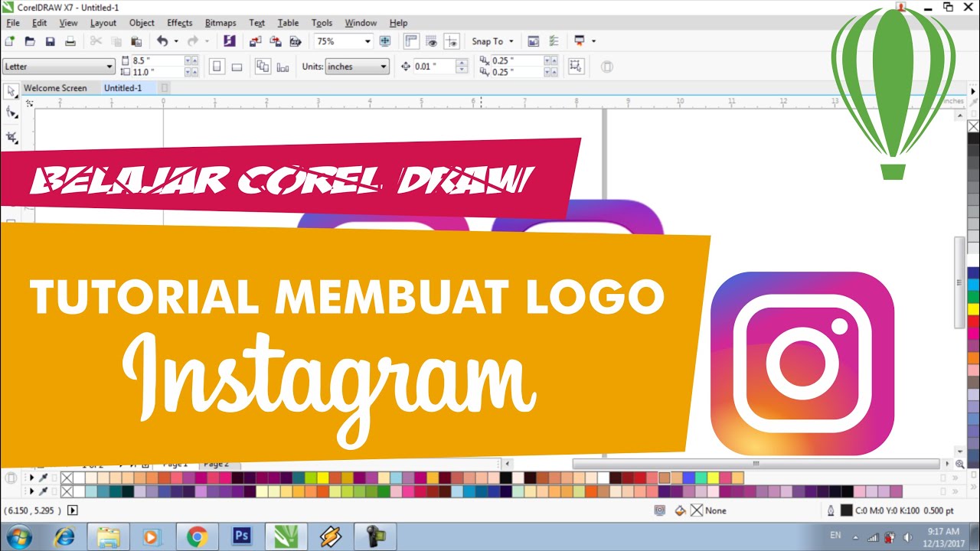
Task: Open Search Content purple icon
Action: (x=229, y=41)
